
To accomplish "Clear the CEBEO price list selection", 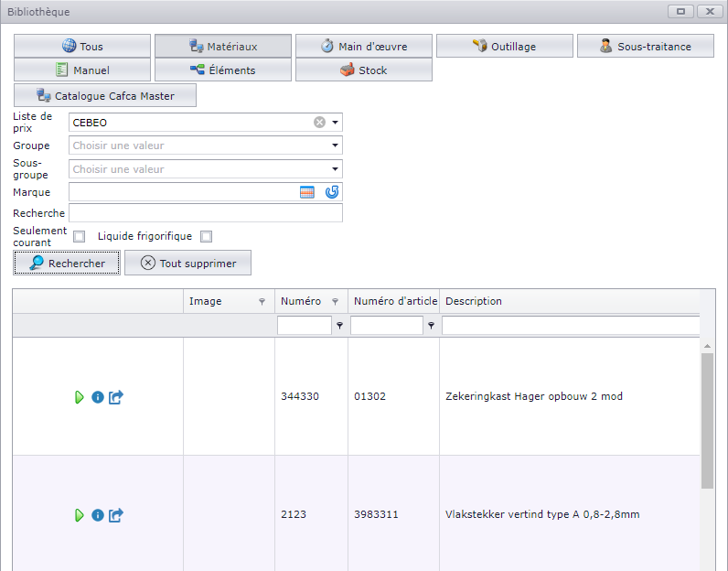I will click(x=319, y=123).
